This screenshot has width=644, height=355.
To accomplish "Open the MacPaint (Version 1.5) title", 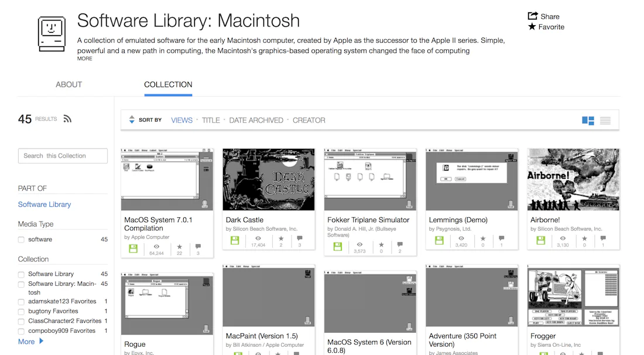I will (262, 336).
